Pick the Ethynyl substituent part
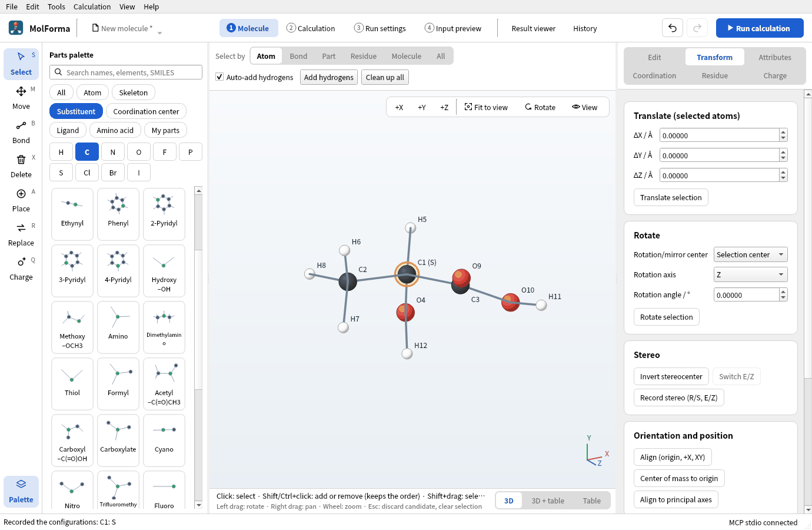Viewport: 812px width, 530px height. (x=72, y=214)
